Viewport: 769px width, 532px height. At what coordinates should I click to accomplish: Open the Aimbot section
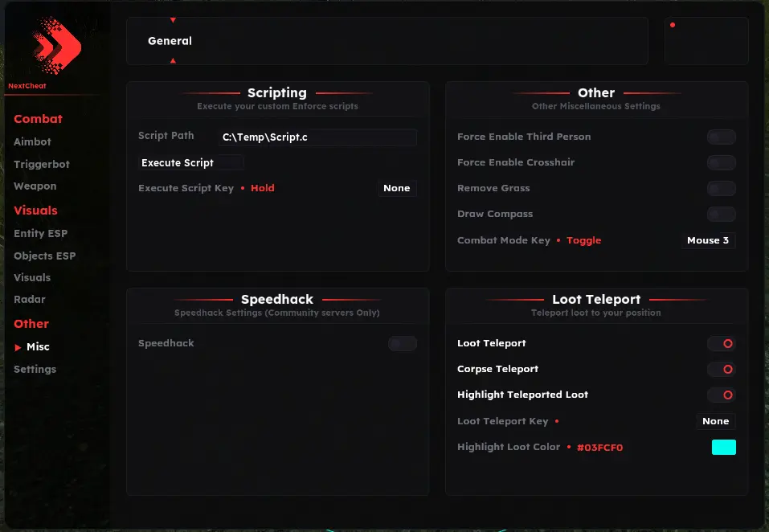[x=32, y=141]
